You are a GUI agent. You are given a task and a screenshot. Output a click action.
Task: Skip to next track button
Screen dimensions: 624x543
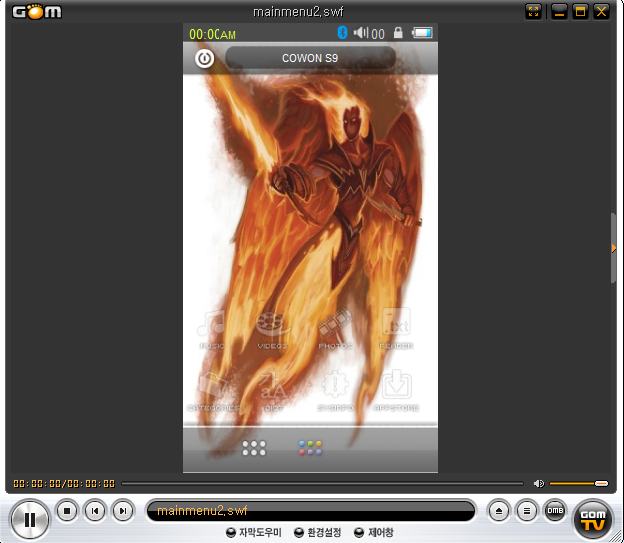coord(123,511)
